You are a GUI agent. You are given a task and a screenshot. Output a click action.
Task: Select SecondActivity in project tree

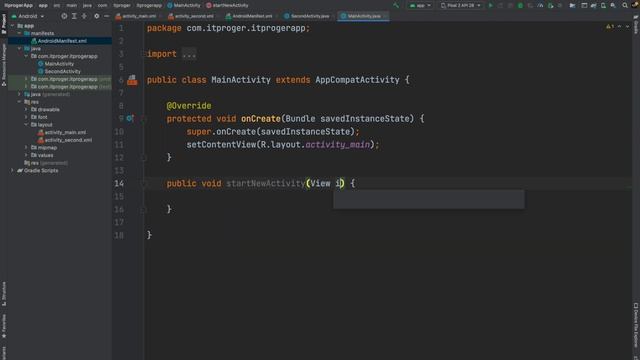coord(62,71)
